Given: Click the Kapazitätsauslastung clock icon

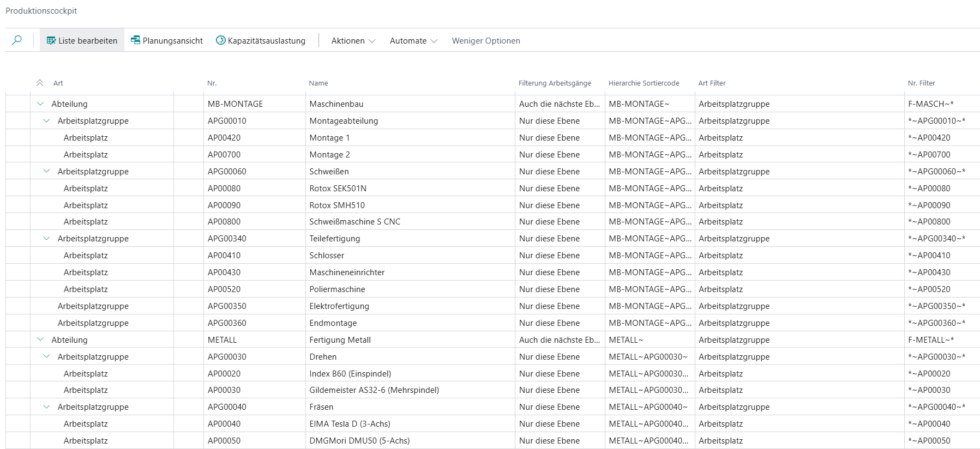Looking at the screenshot, I should tap(221, 40).
